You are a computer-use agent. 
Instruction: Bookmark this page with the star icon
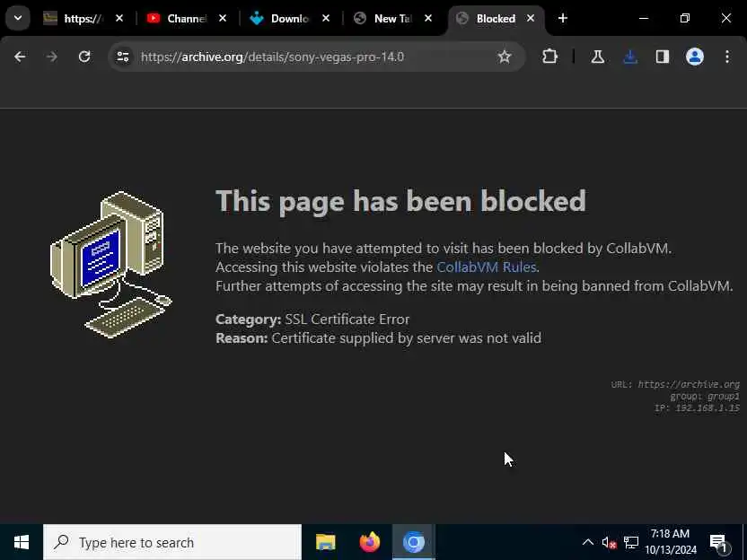[504, 57]
